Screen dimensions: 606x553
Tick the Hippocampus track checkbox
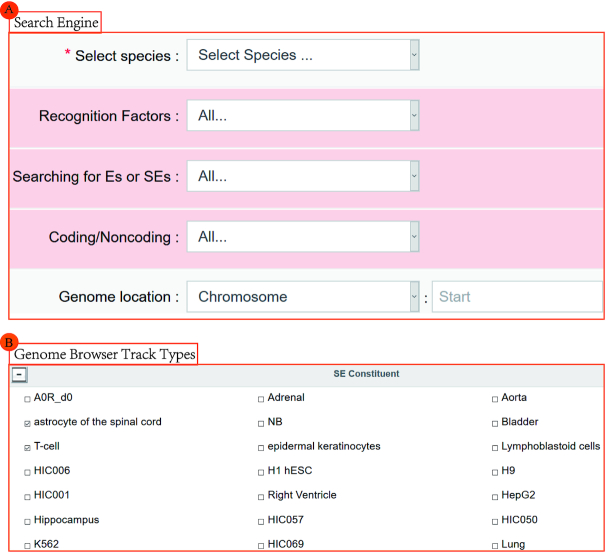[x=27, y=521]
